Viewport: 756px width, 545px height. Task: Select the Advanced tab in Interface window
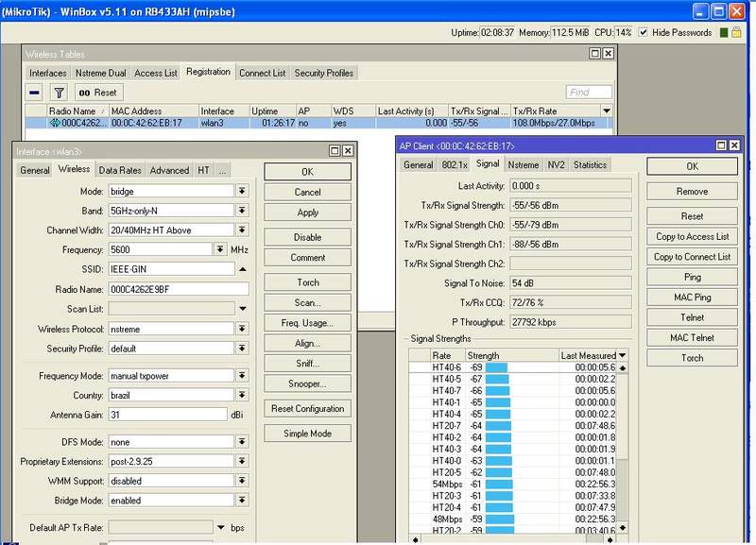[x=169, y=170]
